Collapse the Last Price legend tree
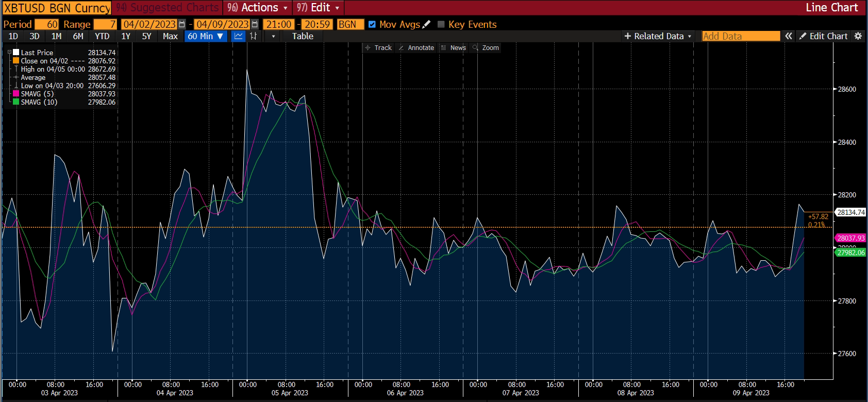 coord(9,53)
